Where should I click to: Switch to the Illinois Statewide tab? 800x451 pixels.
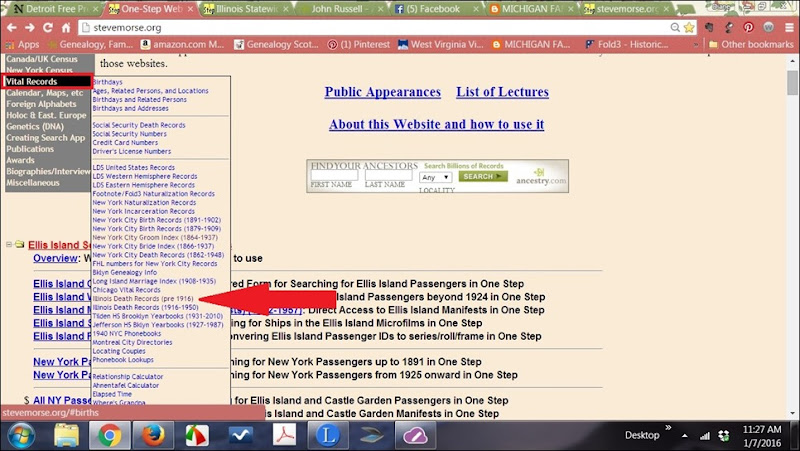pyautogui.click(x=246, y=9)
